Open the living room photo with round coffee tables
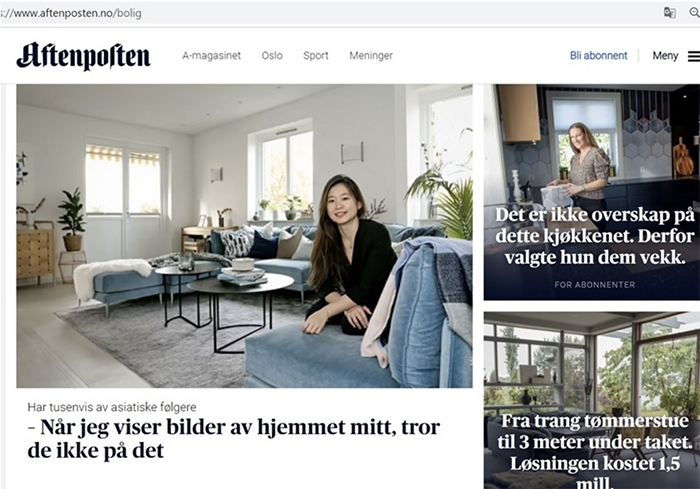 coord(244,236)
